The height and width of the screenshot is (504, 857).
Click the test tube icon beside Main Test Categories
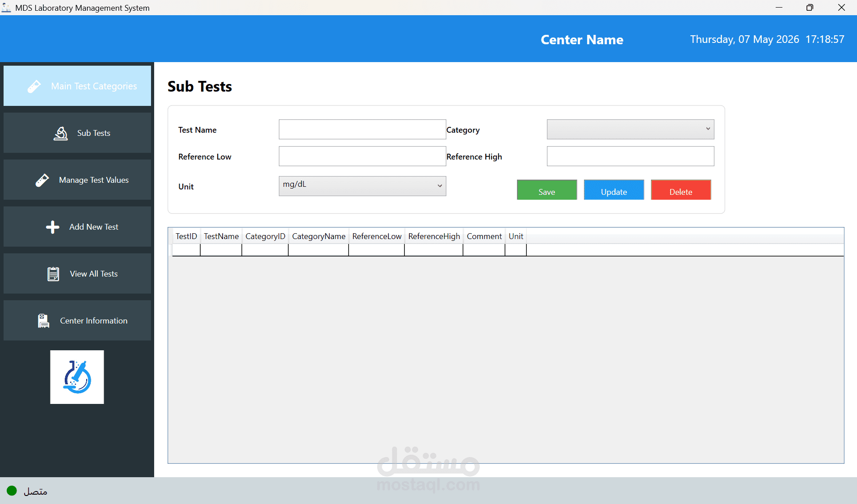pyautogui.click(x=34, y=86)
